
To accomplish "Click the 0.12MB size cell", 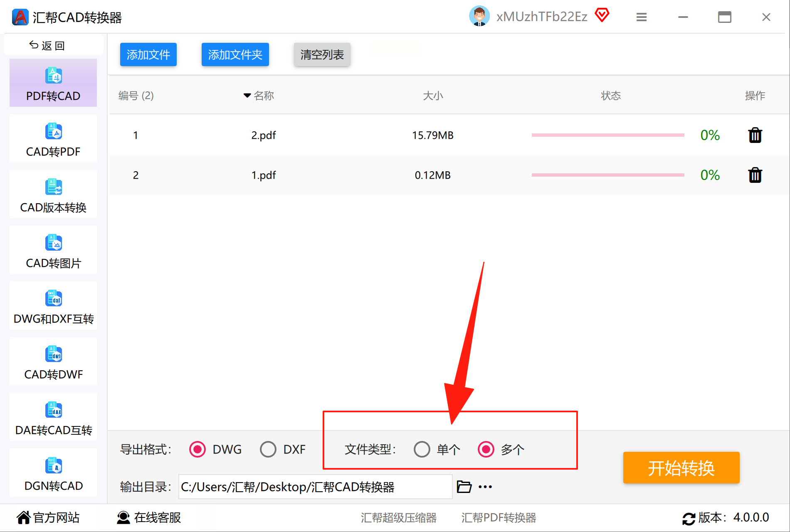I will [433, 175].
